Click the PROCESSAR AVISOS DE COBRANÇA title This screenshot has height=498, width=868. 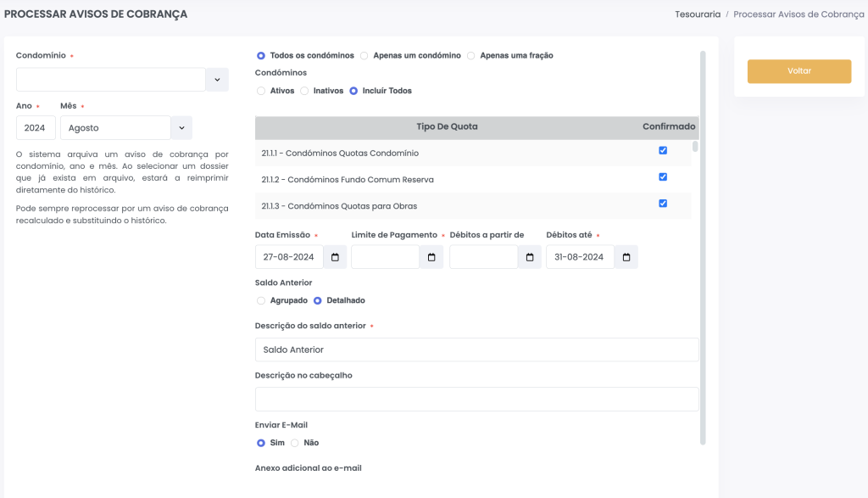96,14
